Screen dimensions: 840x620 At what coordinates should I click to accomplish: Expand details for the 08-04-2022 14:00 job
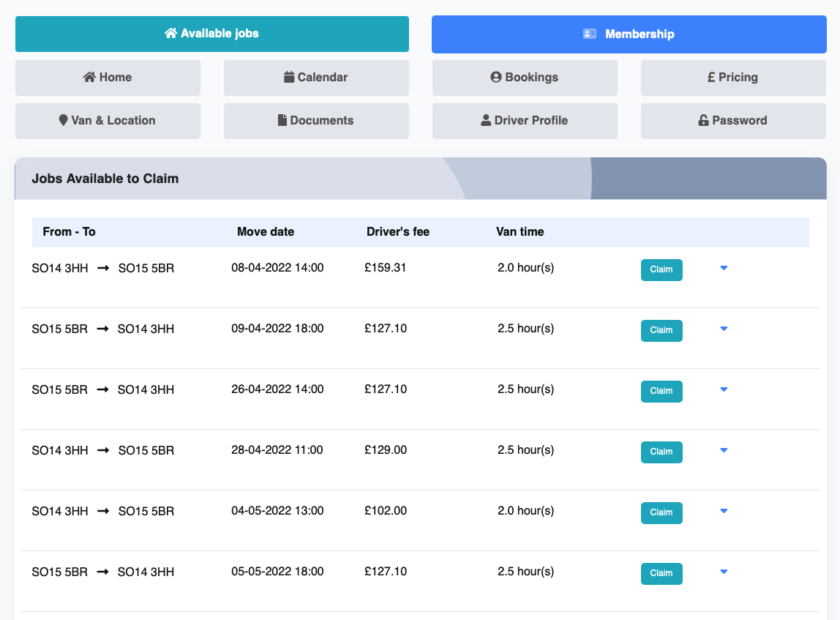[x=724, y=268]
